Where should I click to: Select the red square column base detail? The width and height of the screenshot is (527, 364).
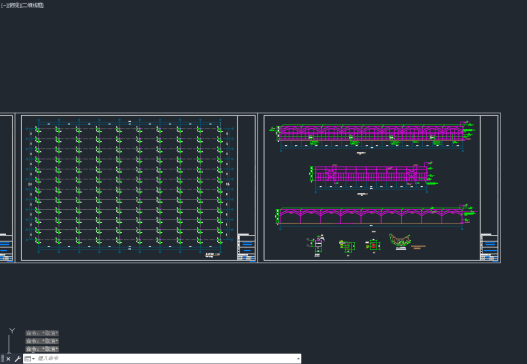373,246
